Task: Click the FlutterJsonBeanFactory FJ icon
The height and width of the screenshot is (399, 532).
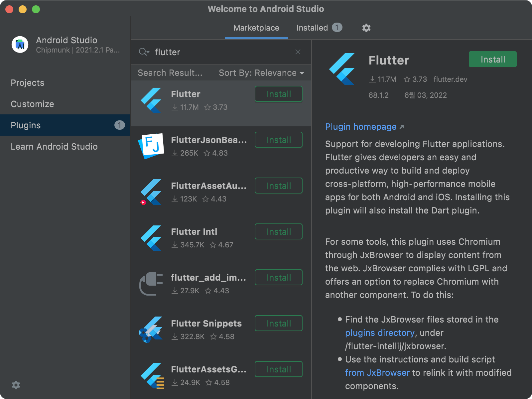Action: 151,146
